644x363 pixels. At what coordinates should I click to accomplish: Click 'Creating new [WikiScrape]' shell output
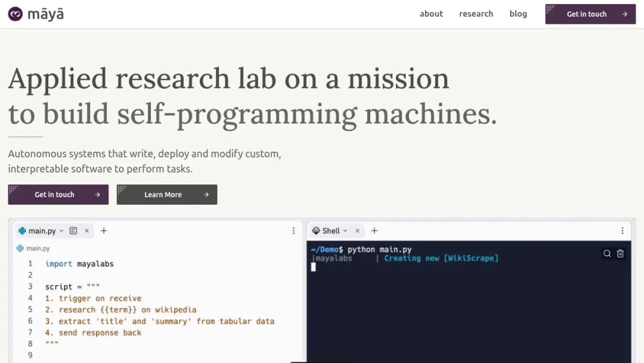tap(441, 258)
